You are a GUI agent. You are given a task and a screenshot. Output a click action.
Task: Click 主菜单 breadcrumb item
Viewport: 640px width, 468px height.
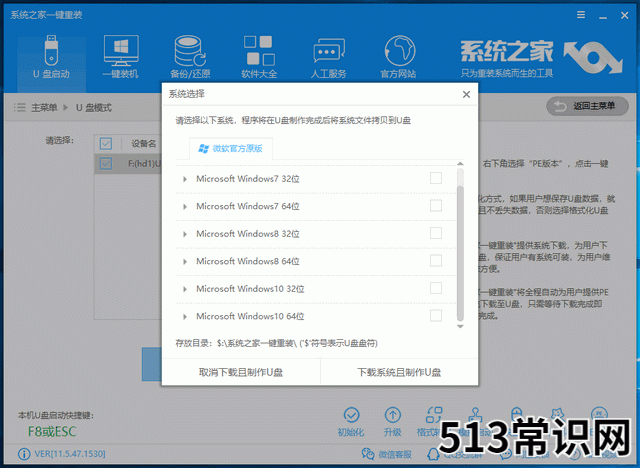click(x=44, y=108)
